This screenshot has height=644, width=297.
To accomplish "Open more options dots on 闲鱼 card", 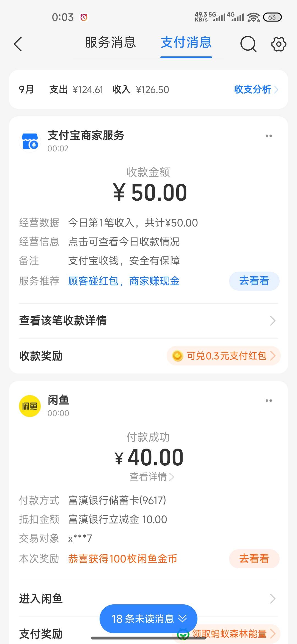I will coord(269,400).
